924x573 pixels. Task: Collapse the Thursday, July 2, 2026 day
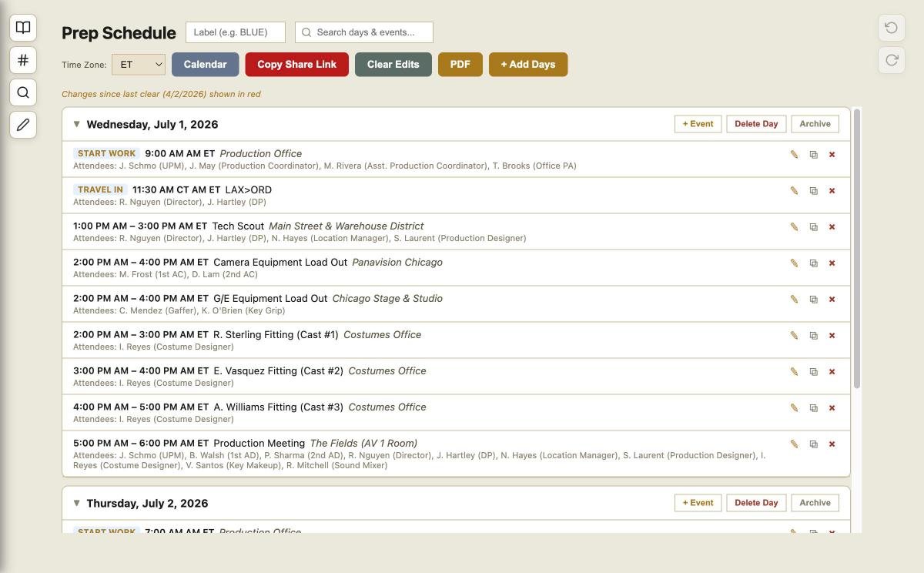(76, 503)
